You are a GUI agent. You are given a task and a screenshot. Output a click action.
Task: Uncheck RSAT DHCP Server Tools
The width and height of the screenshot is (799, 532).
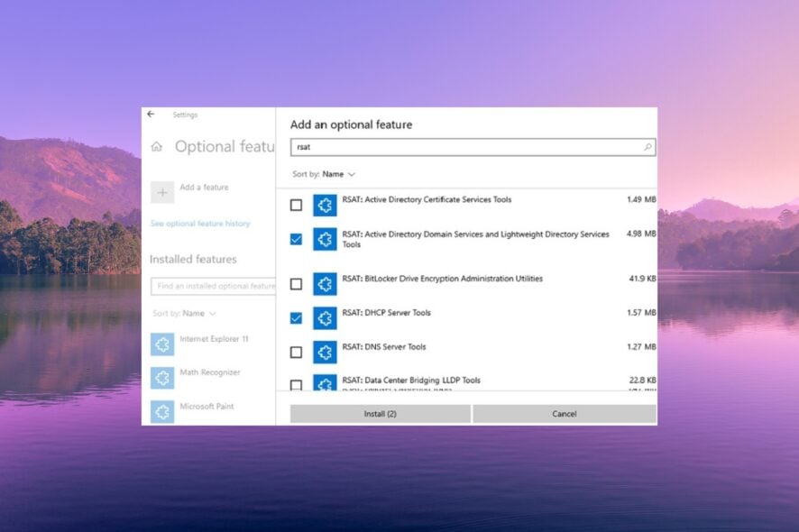tap(296, 318)
